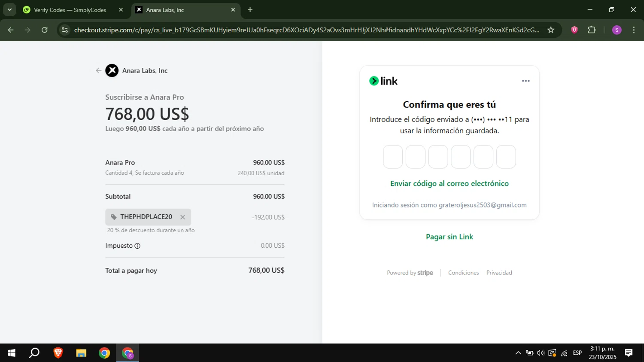Viewport: 644px width, 362px height.
Task: Click Pagar sin Link
Action: [450, 237]
